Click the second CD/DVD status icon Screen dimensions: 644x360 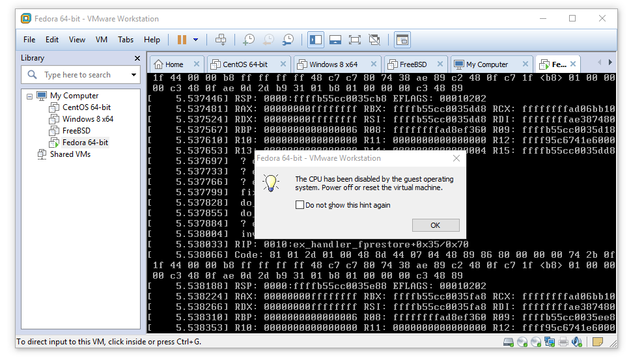(x=536, y=342)
